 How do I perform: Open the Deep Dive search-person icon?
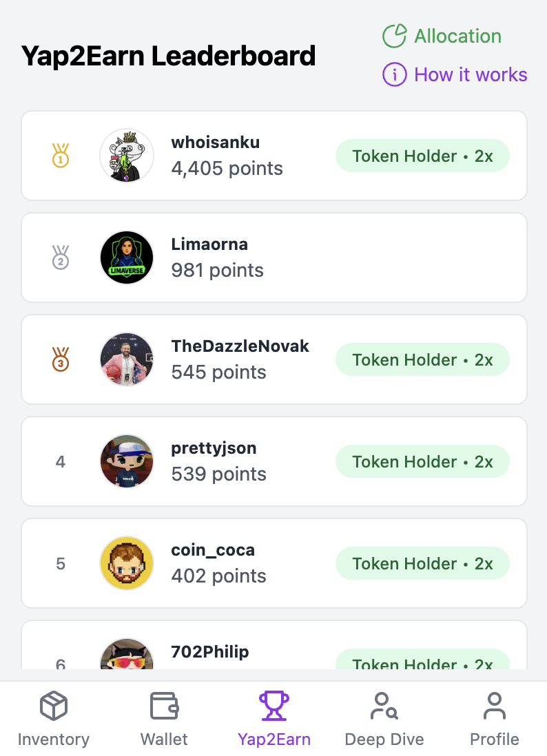pos(384,706)
